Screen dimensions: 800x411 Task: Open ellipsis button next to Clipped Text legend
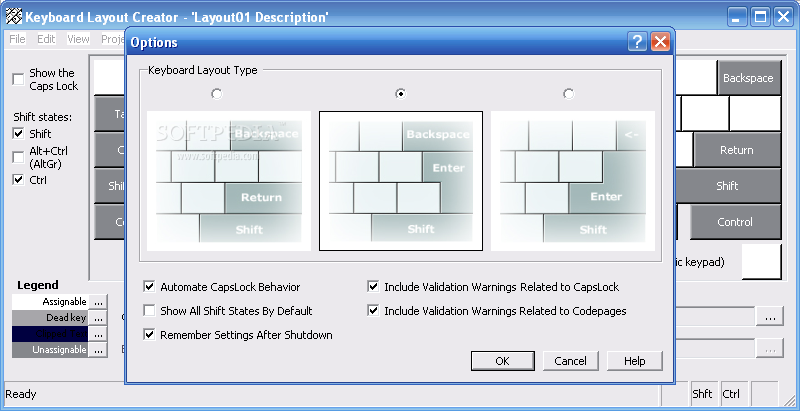point(98,334)
